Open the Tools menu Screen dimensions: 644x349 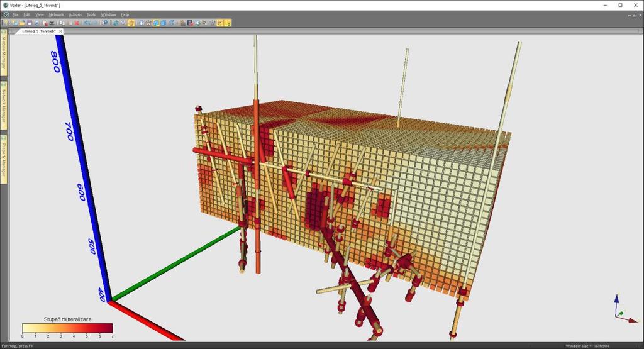coord(91,14)
